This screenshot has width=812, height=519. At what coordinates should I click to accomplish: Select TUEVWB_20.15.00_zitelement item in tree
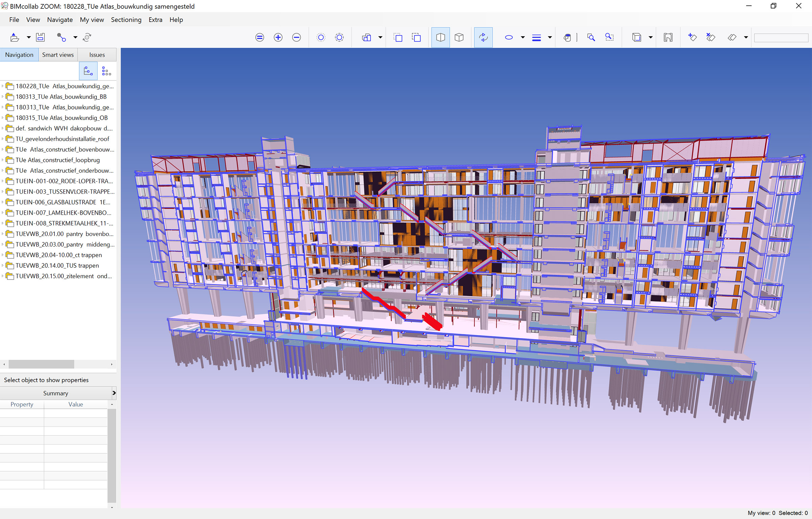[64, 276]
